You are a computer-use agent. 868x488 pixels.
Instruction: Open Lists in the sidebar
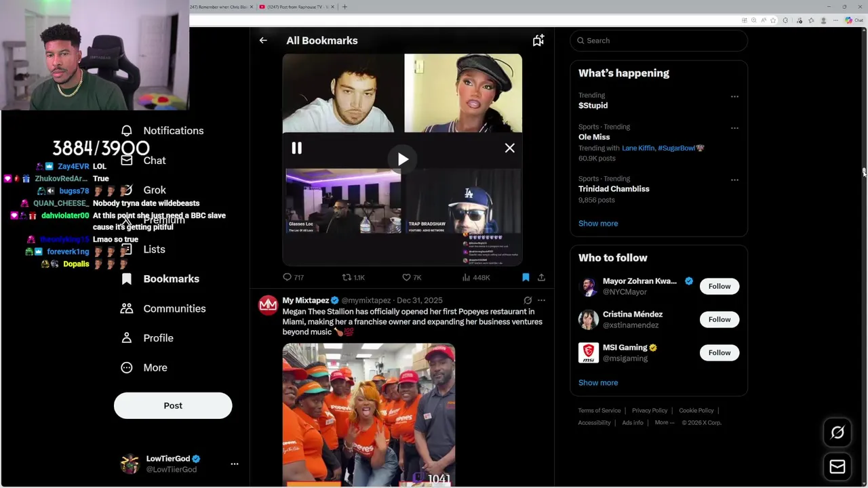[x=144, y=249]
